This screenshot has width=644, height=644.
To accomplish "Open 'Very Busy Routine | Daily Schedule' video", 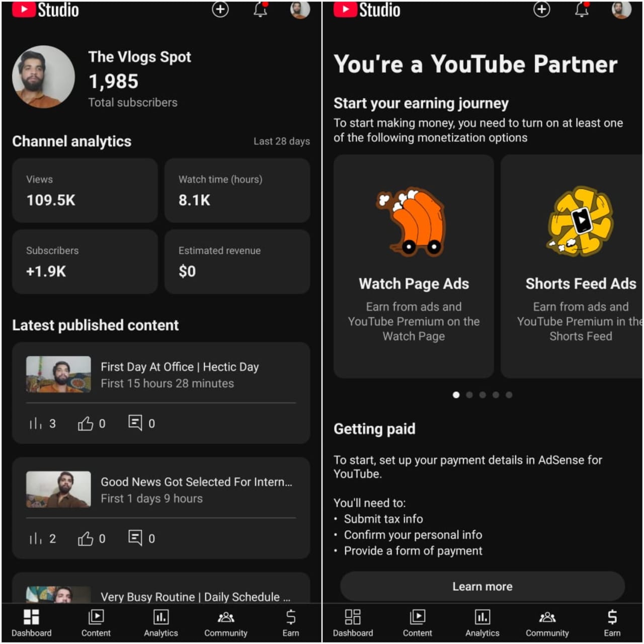I will (x=161, y=588).
